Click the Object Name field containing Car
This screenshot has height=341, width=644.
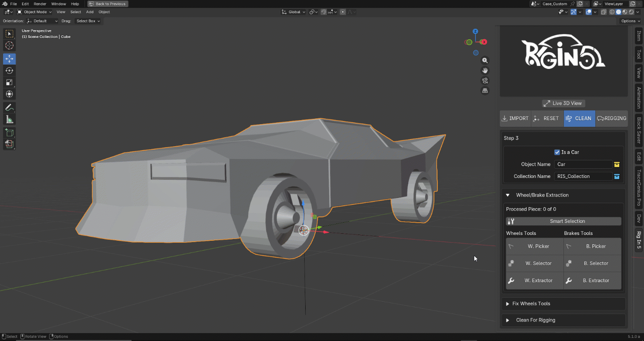click(583, 164)
